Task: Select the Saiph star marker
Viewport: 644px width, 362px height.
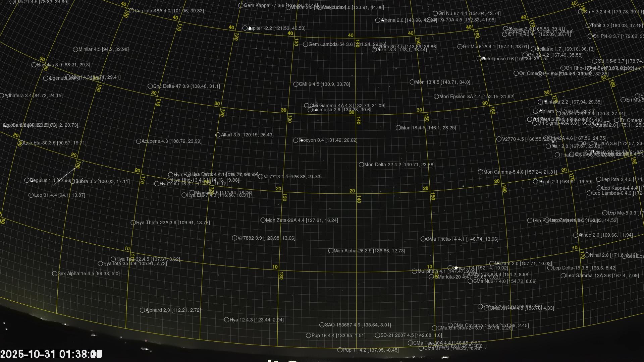Action: click(x=536, y=182)
